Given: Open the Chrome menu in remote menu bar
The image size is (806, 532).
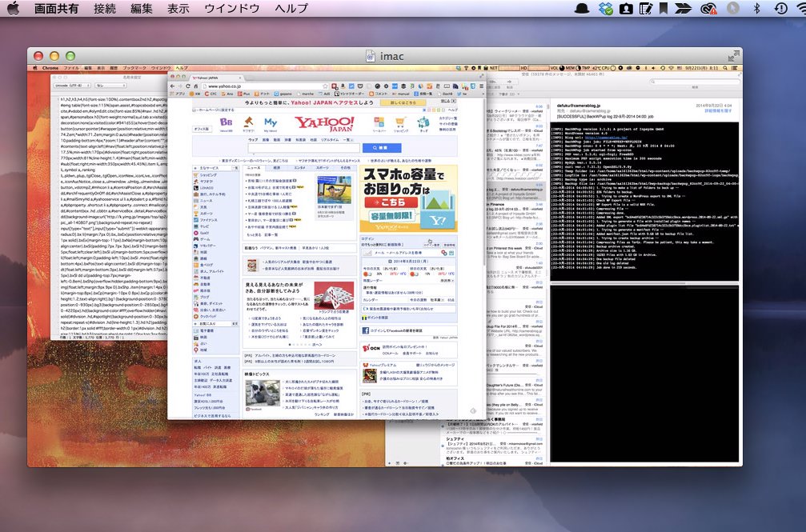Looking at the screenshot, I should (x=50, y=68).
